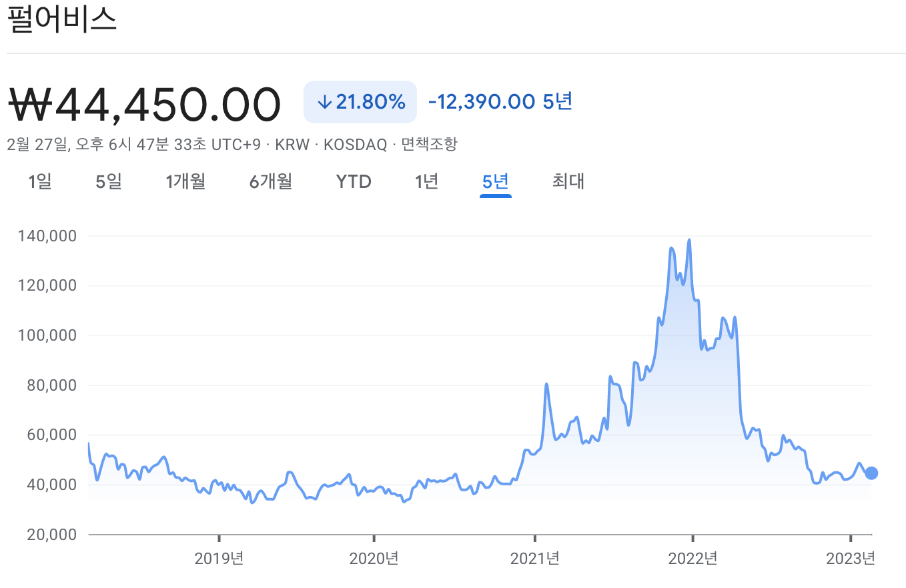Click the down arrow icon in the percent badge
The width and height of the screenshot is (906, 588).
[x=324, y=102]
